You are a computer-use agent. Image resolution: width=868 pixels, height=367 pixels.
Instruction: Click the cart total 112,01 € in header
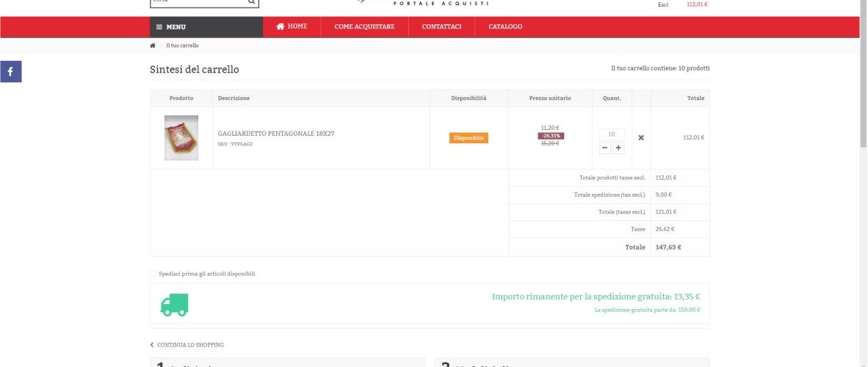697,4
